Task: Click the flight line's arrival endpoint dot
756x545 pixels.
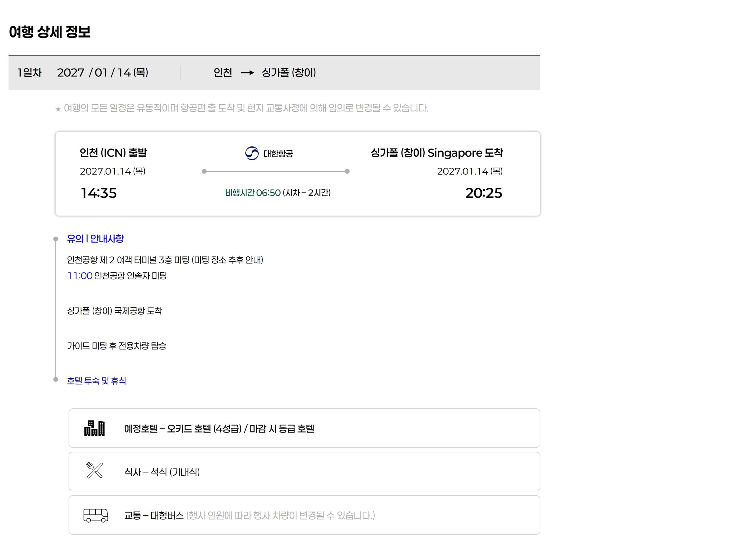Action: [347, 171]
